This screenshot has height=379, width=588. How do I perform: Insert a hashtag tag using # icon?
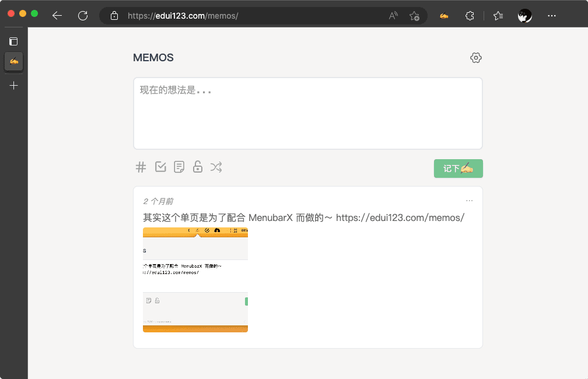click(141, 167)
